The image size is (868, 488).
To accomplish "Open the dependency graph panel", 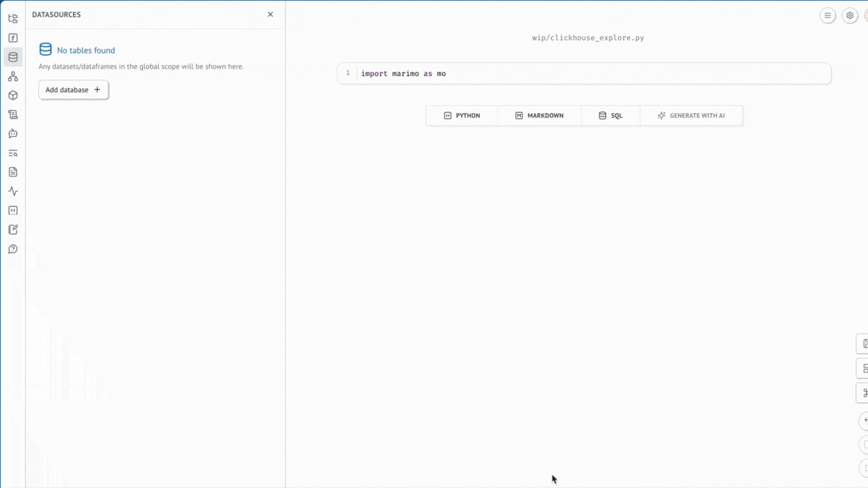I will 12,76.
